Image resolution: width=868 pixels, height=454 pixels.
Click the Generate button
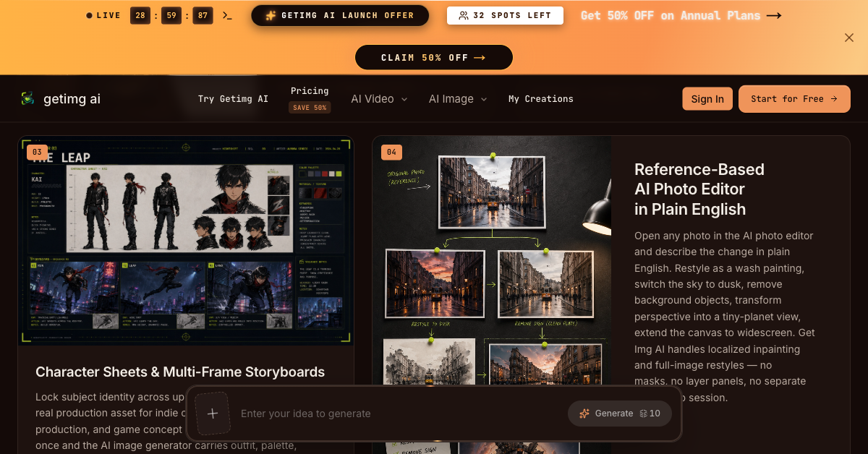click(x=620, y=414)
